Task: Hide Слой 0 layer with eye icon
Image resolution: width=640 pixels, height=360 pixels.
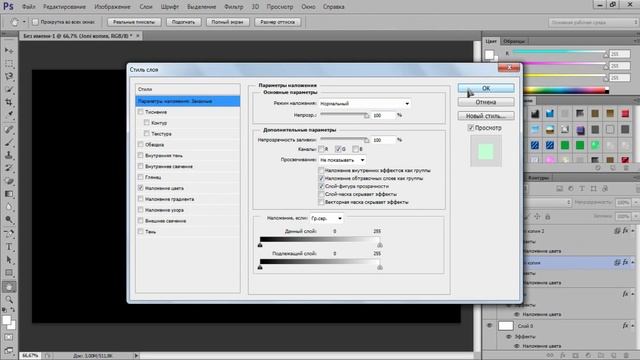Action: coord(489,326)
